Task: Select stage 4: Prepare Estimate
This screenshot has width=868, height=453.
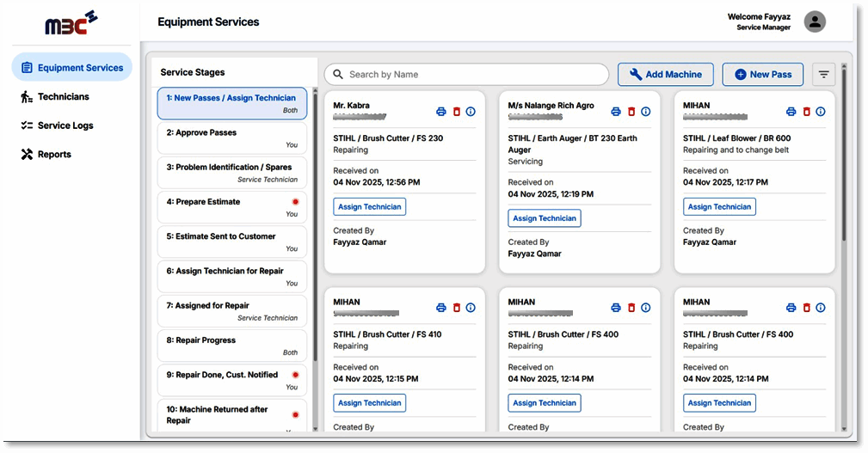Action: 231,207
